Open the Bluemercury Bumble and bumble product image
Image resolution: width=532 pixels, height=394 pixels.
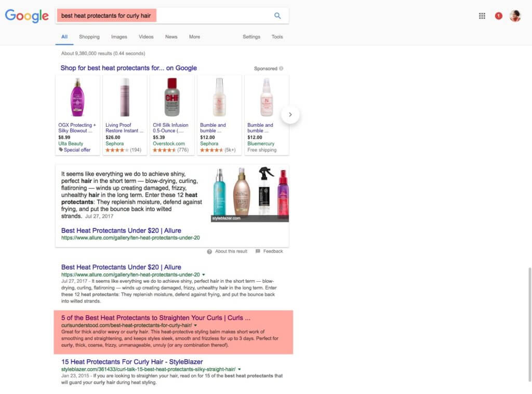pos(267,97)
